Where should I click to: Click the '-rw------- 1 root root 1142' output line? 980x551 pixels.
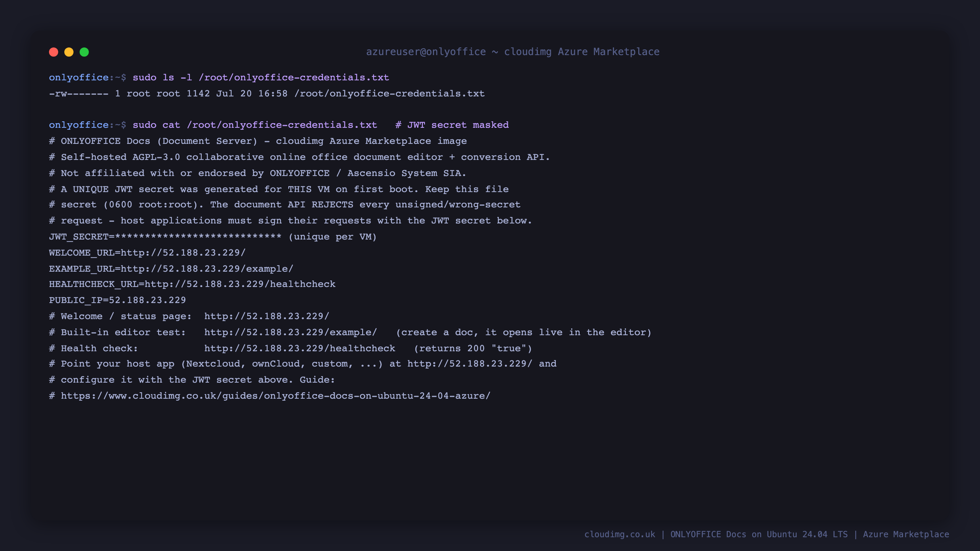267,94
